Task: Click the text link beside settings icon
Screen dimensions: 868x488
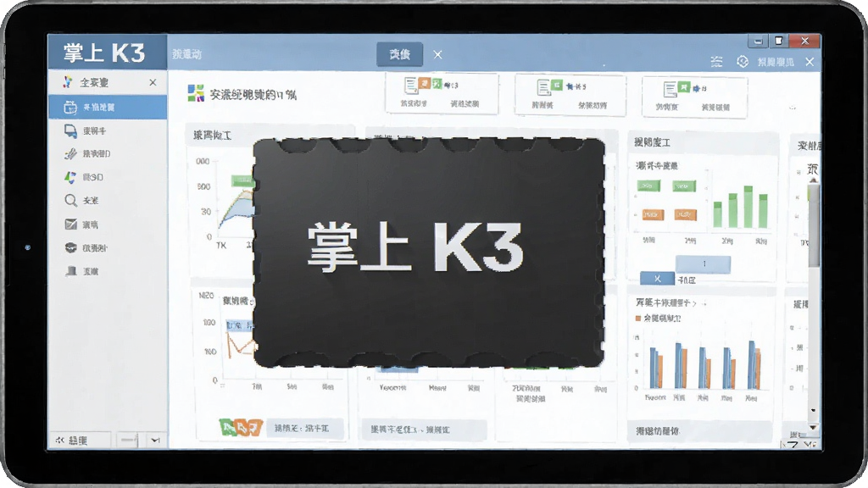Action: point(776,62)
